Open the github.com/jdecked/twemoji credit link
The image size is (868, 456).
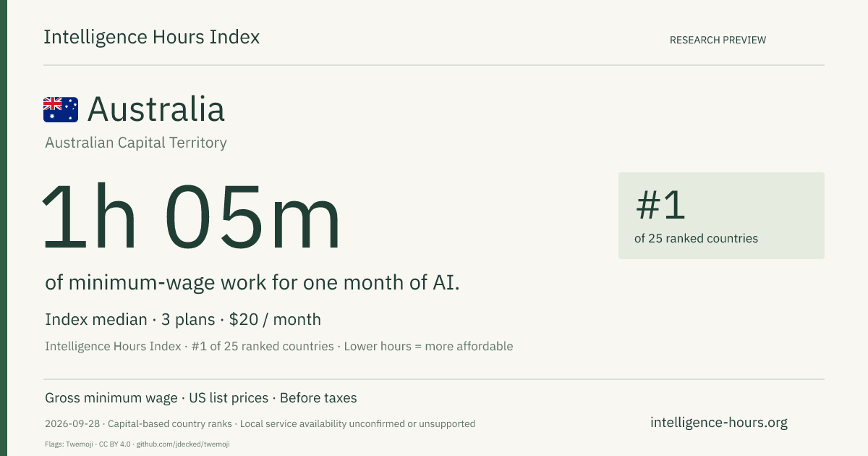click(x=182, y=444)
